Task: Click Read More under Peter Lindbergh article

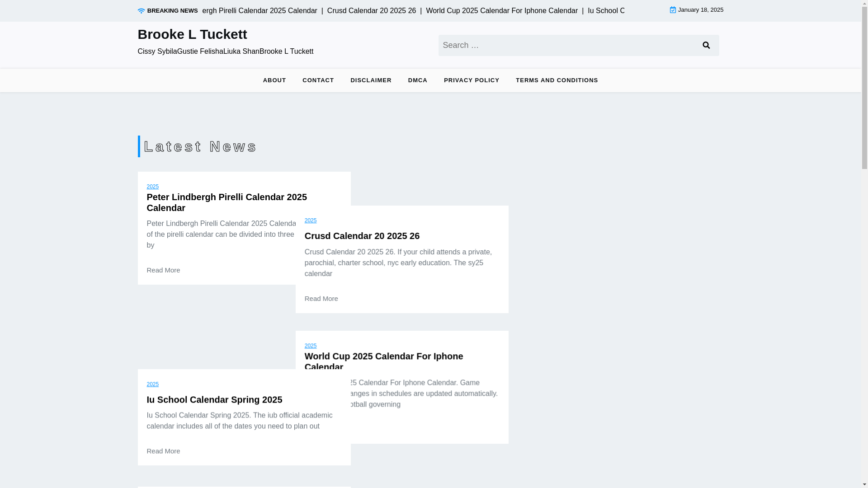Action: (163, 270)
